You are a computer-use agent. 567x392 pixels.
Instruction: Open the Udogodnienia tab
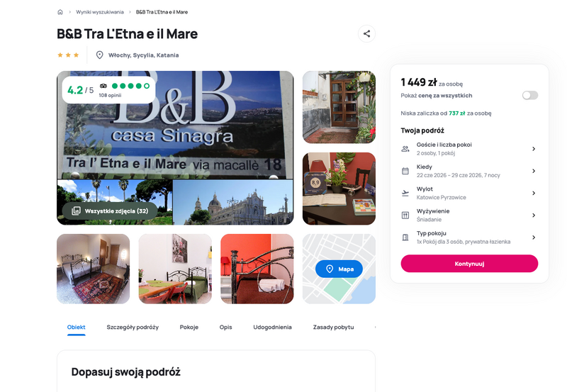[272, 327]
